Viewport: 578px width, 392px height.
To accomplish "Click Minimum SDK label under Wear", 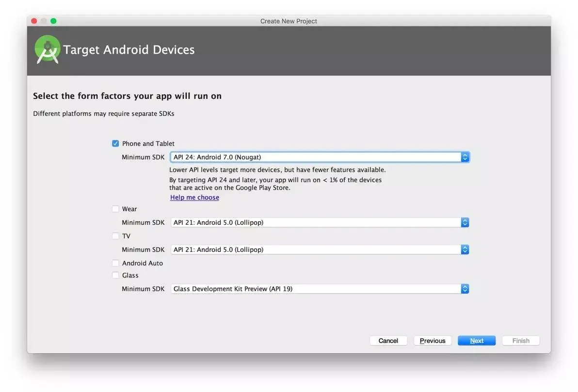I will click(143, 222).
